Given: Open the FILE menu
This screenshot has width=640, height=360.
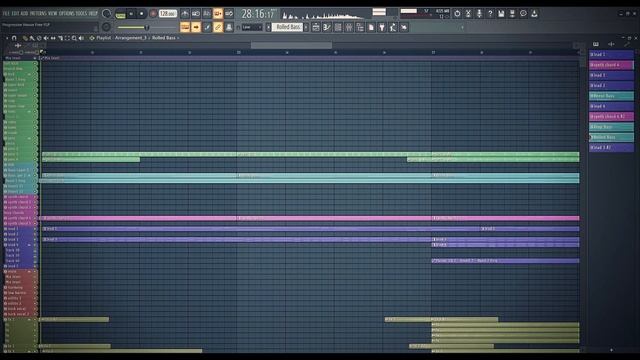Looking at the screenshot, I should (6, 13).
